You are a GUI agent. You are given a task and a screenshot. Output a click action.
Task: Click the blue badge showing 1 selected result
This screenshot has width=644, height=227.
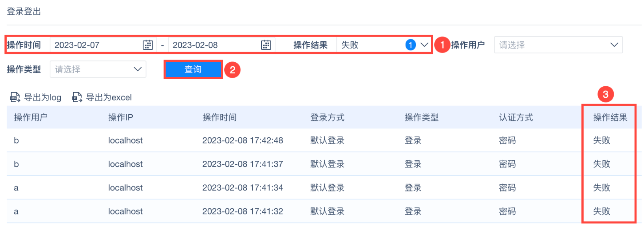tap(410, 45)
